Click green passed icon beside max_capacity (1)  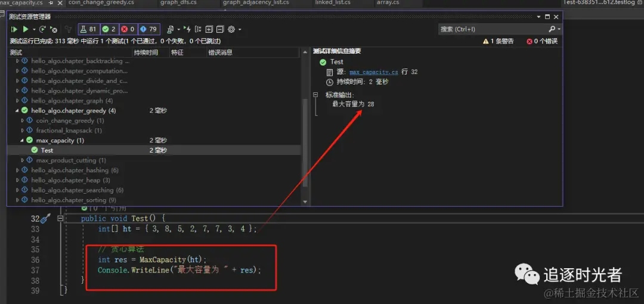[30, 141]
